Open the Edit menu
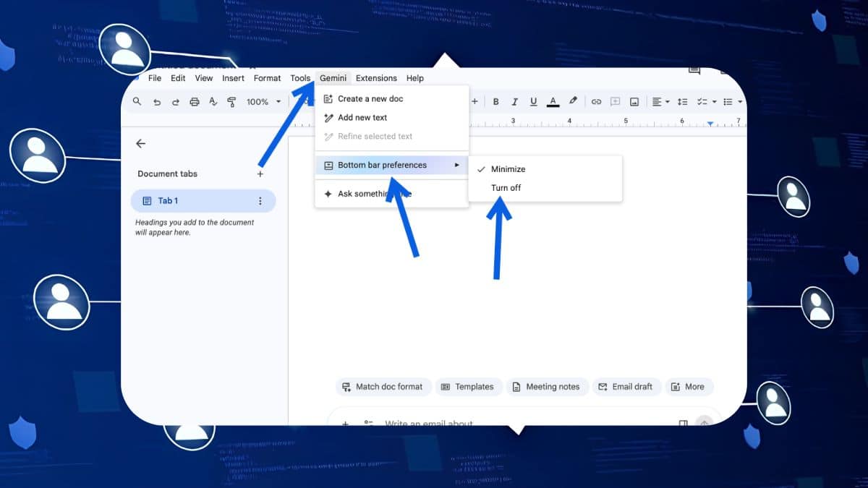Viewport: 868px width, 488px height. 178,78
